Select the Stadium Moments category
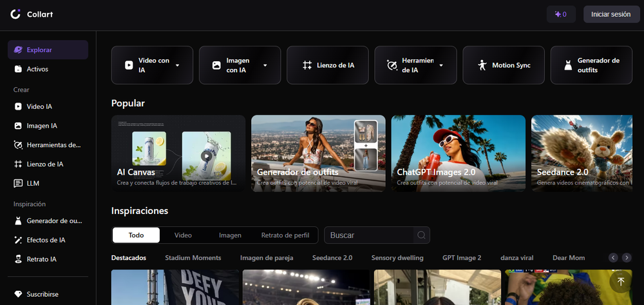 [193, 258]
